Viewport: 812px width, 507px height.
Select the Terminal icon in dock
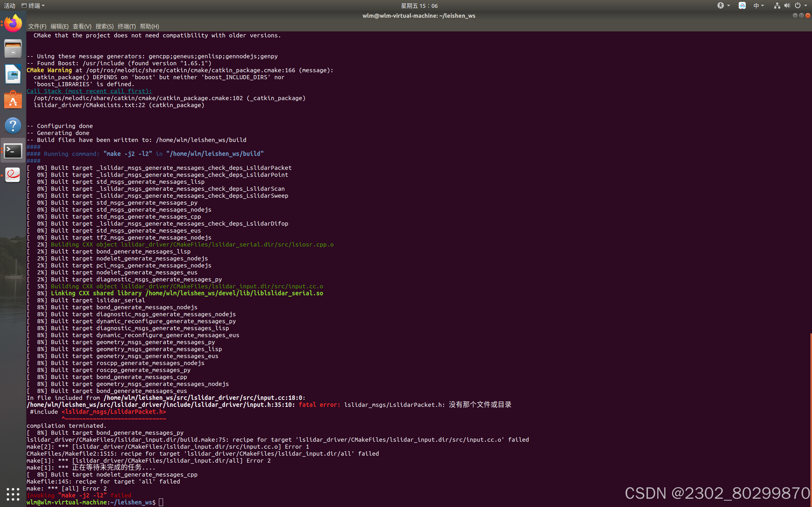[13, 151]
